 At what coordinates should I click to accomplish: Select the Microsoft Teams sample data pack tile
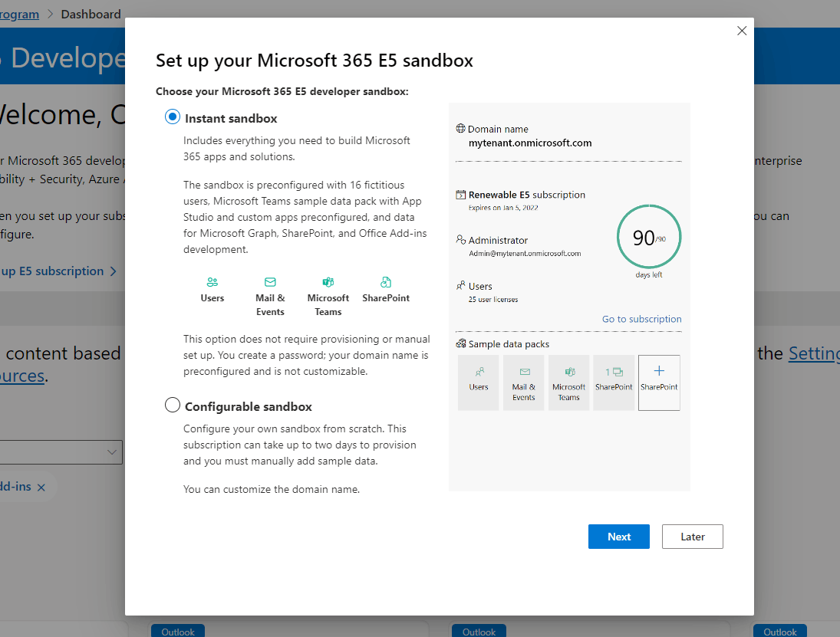568,383
